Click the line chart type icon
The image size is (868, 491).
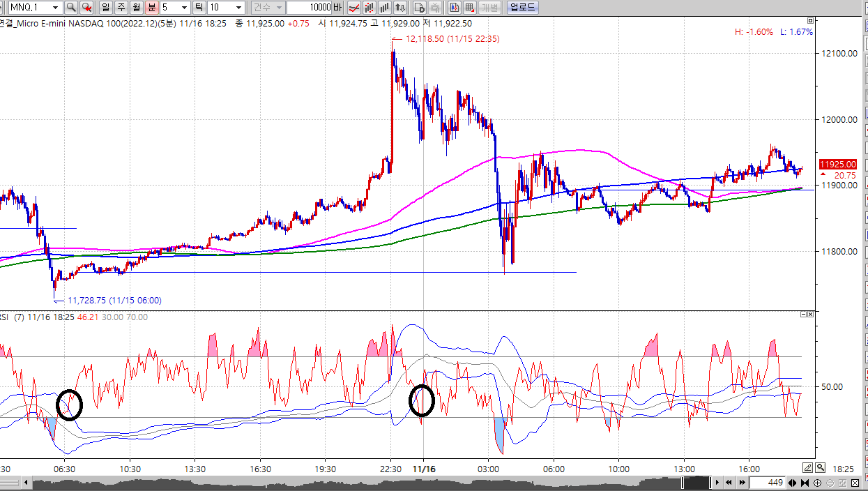354,8
